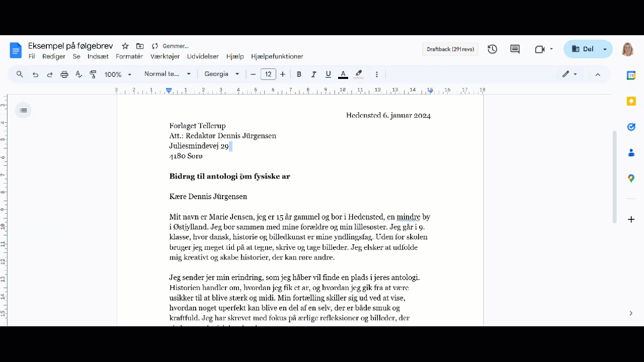
Task: Open the text color picker
Action: pyautogui.click(x=343, y=74)
